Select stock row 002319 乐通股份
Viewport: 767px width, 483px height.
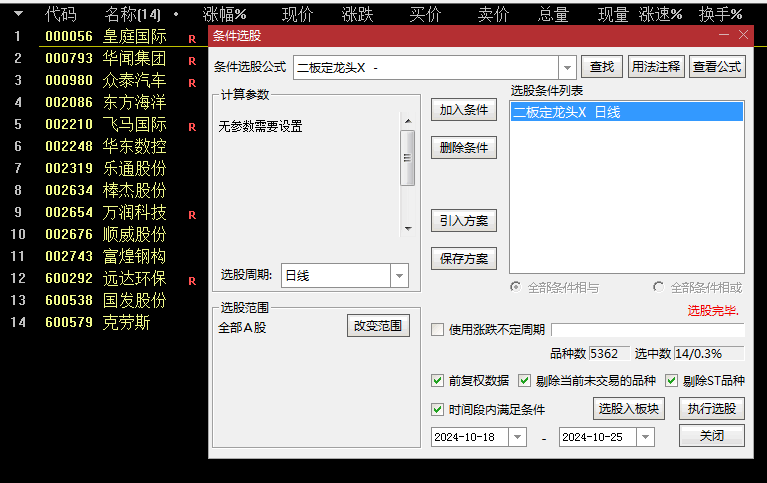coord(105,168)
